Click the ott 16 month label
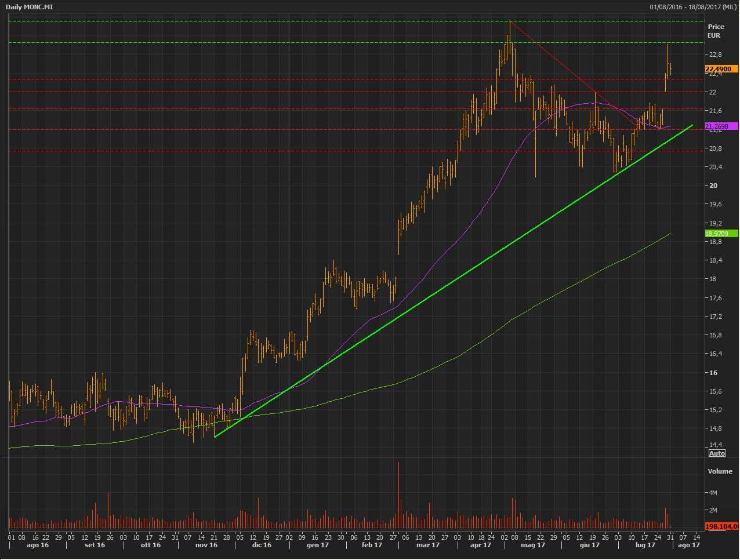This screenshot has height=560, width=740. pos(150,545)
